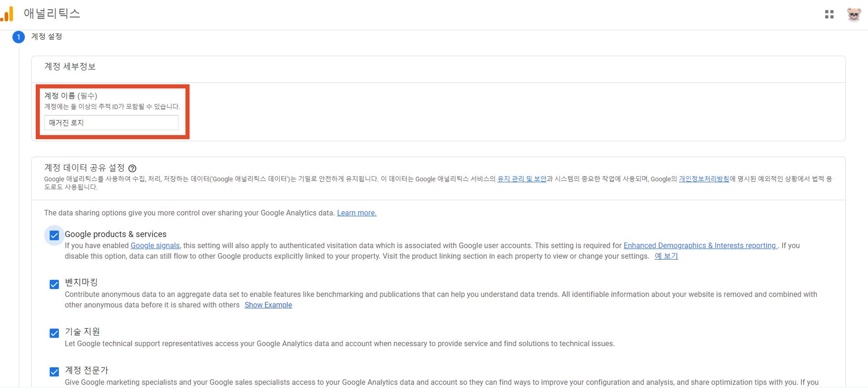The width and height of the screenshot is (868, 388).
Task: Toggle the 기술 지원 checkbox
Action: (54, 333)
